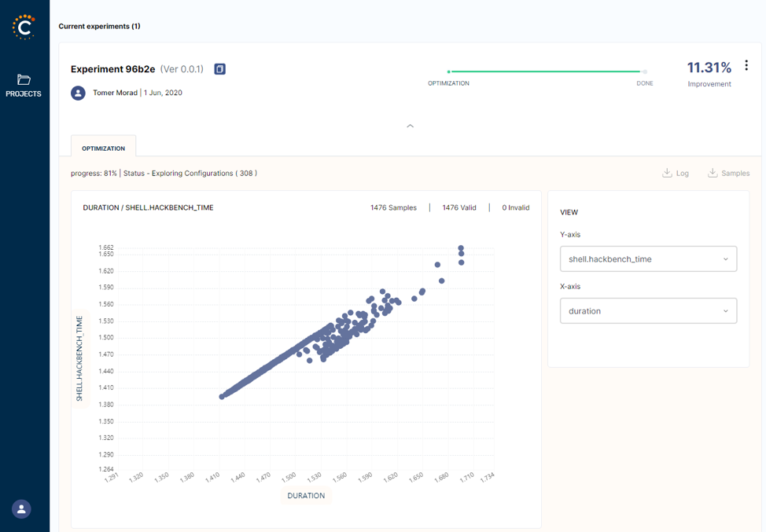Open the three-dot experiment options menu

pos(746,65)
